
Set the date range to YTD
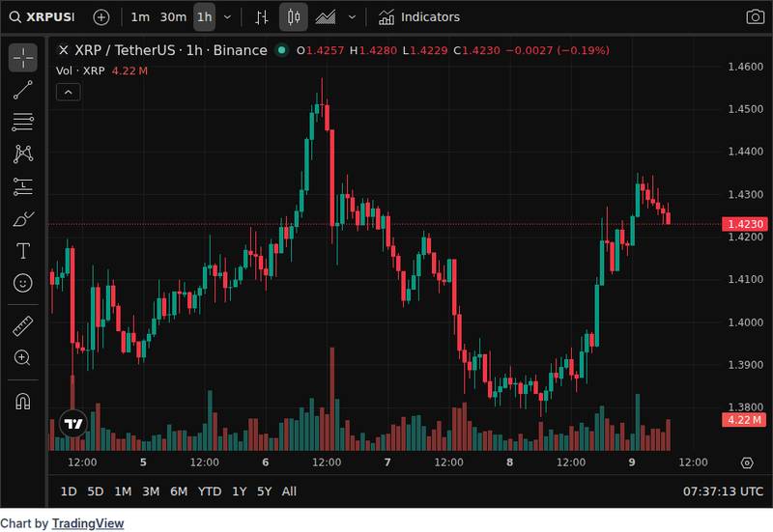[x=210, y=491]
